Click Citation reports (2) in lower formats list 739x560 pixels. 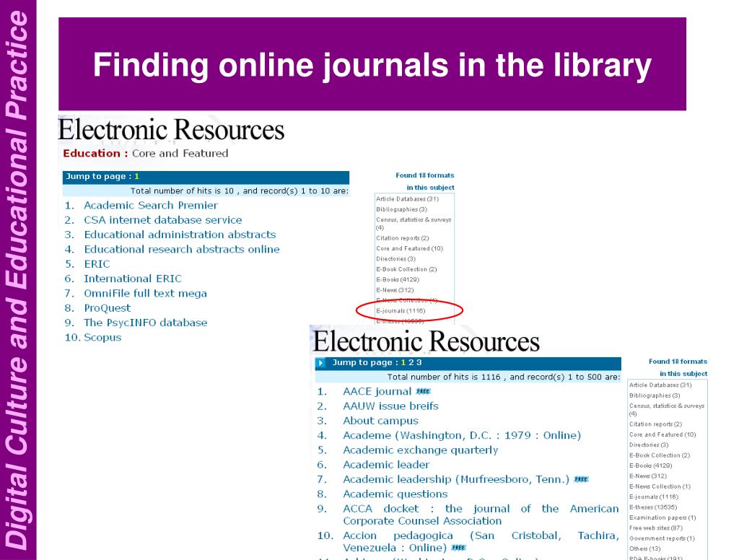point(655,424)
